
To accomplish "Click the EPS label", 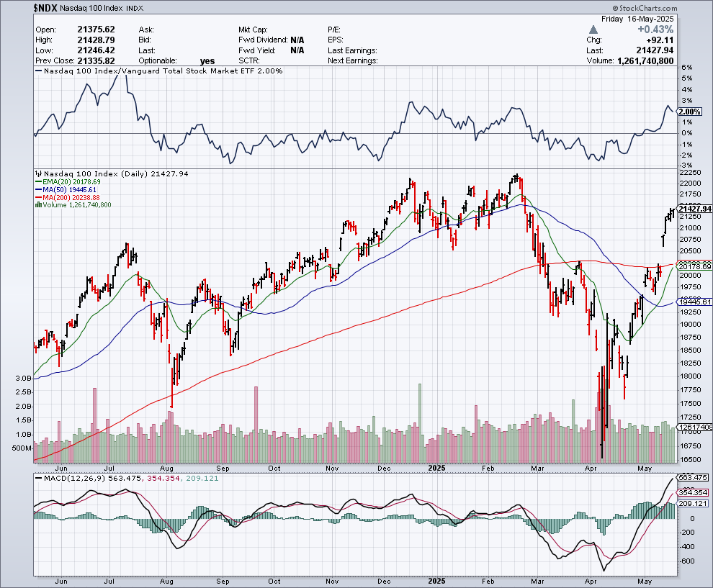I will point(336,40).
